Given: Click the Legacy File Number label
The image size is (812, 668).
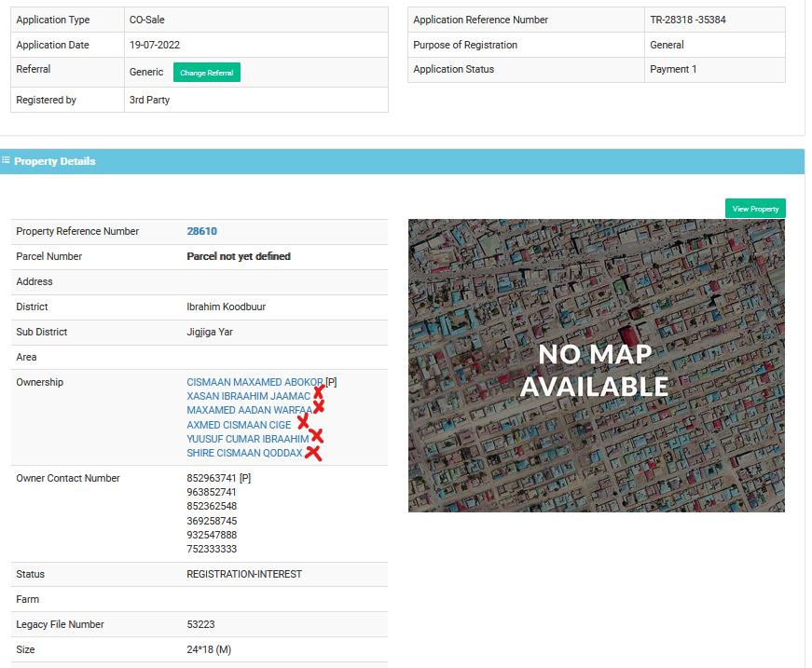Looking at the screenshot, I should 60,624.
